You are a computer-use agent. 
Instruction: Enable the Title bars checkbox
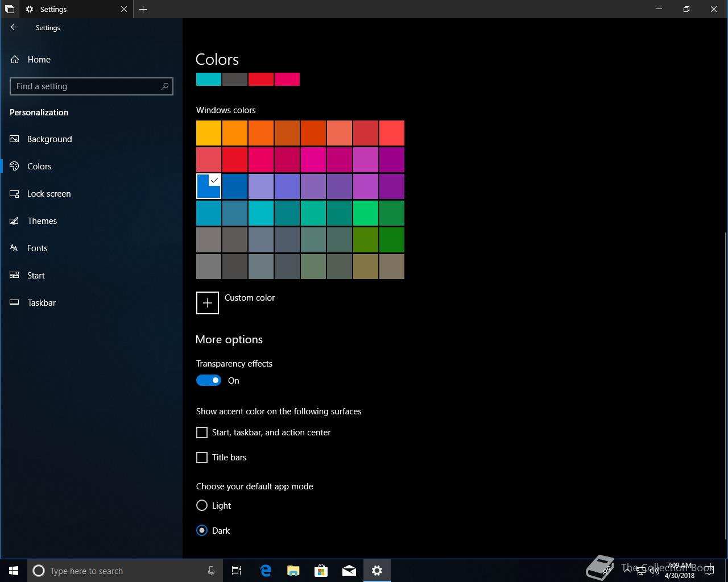point(202,458)
